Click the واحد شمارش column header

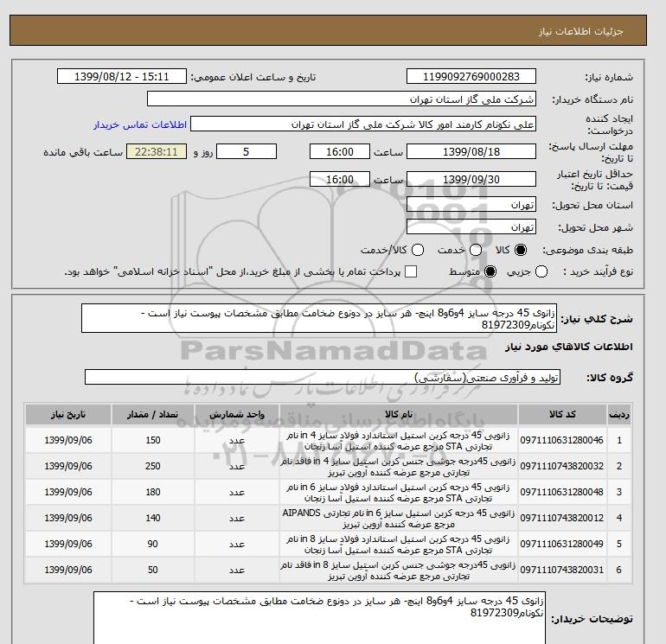237,414
